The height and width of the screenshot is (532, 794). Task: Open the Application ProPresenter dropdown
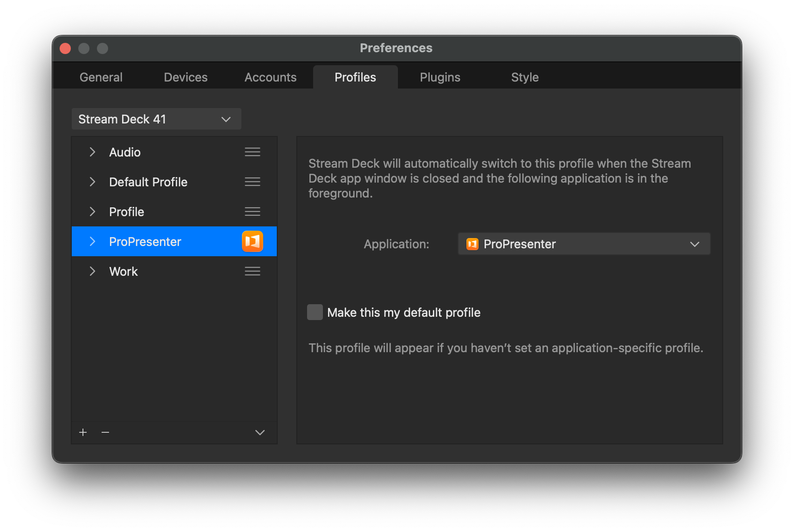tap(584, 244)
